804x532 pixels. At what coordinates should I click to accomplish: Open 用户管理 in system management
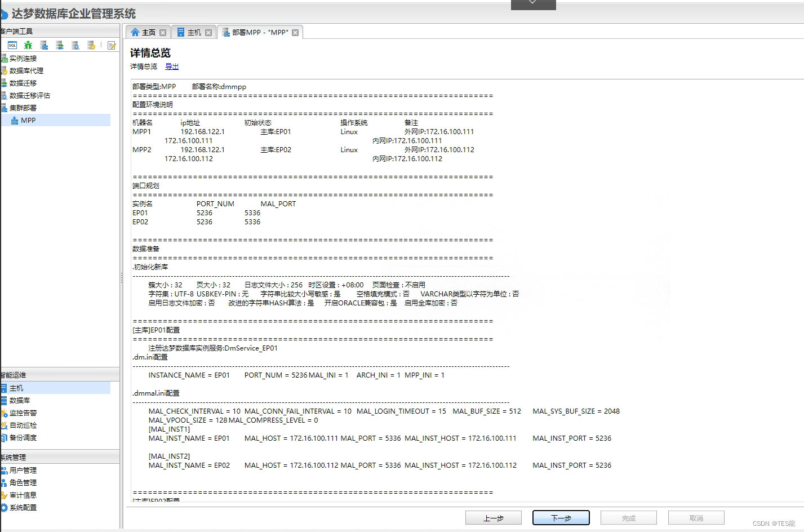pos(23,470)
